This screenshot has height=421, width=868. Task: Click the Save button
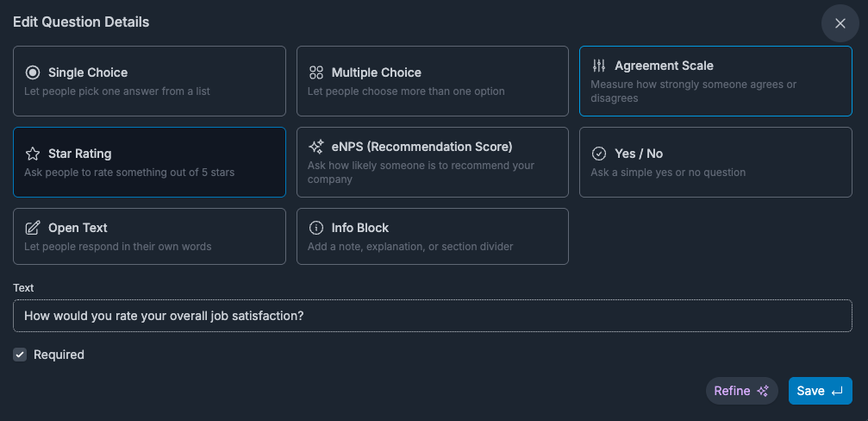[820, 391]
